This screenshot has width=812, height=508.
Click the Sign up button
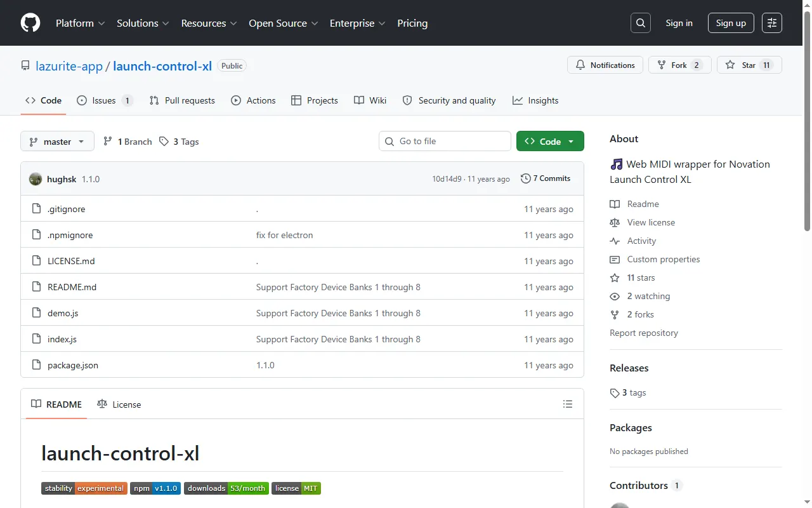click(x=731, y=23)
